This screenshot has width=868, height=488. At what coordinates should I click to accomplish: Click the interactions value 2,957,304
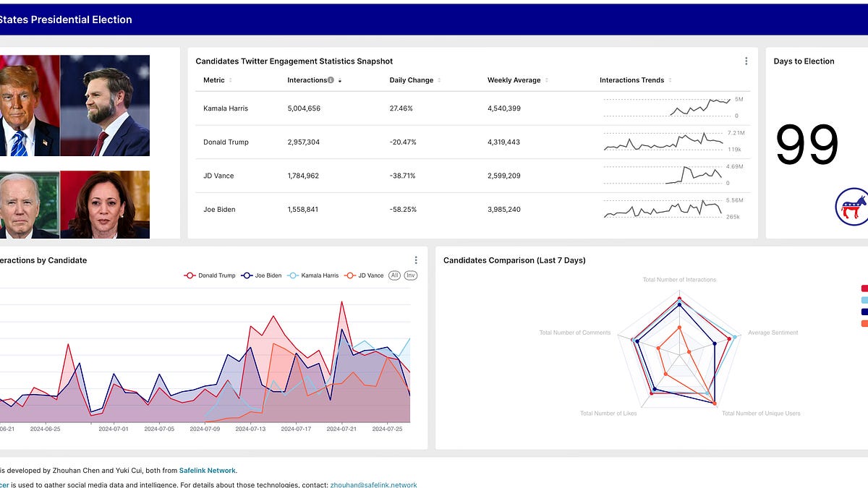[x=304, y=142]
